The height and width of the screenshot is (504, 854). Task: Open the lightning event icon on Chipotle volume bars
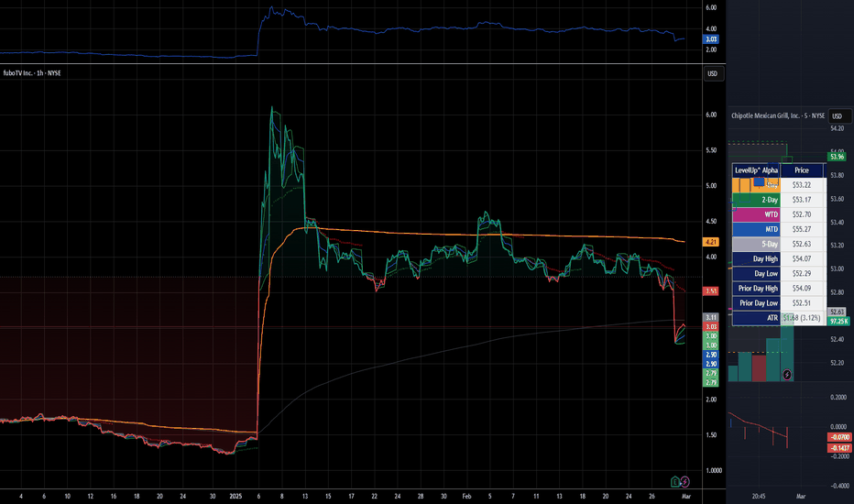tap(787, 375)
